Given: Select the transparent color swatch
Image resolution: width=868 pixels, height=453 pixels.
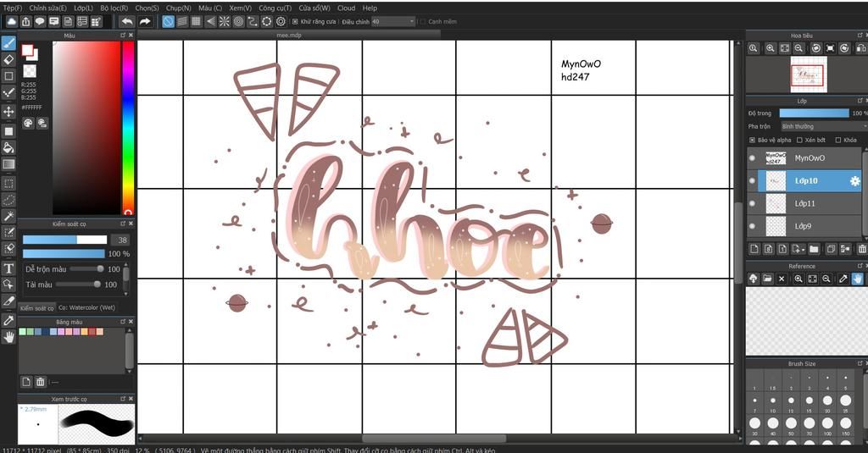Looking at the screenshot, I should (x=30, y=71).
